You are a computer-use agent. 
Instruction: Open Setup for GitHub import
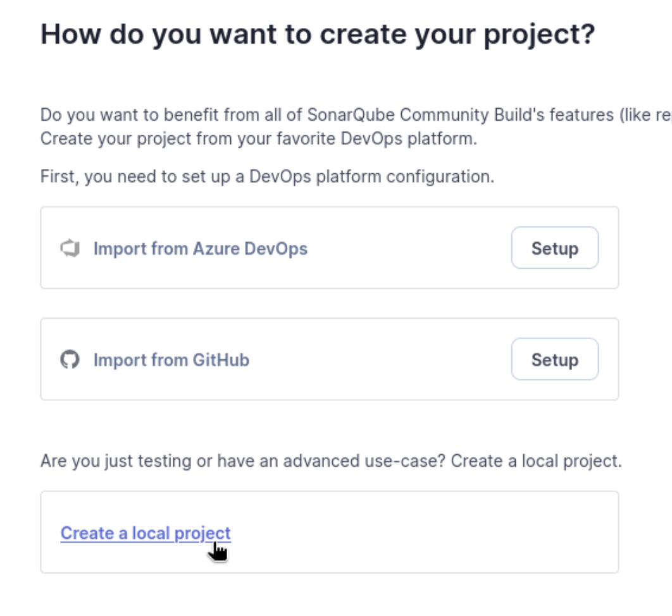pyautogui.click(x=554, y=359)
